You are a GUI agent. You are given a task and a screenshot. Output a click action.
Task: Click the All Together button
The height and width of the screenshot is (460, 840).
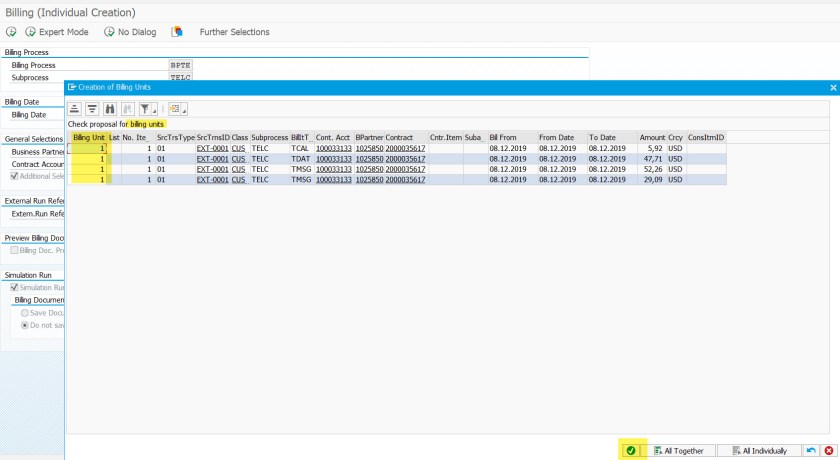[684, 451]
